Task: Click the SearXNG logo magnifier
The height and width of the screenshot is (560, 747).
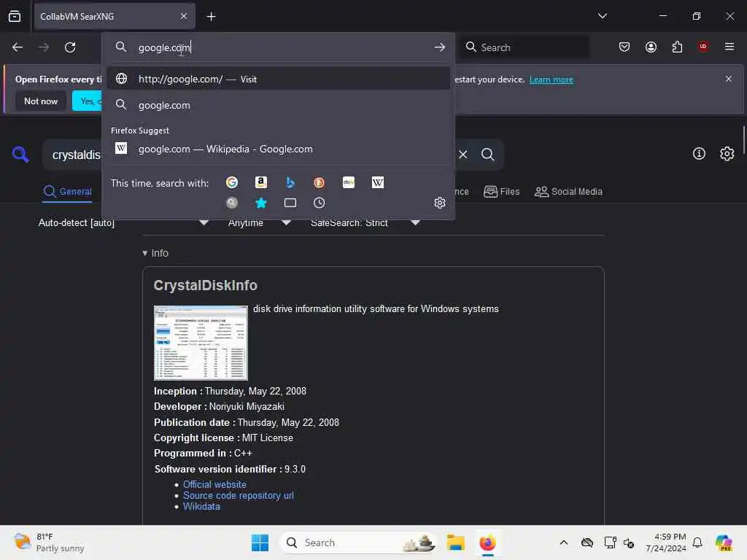Action: pos(20,155)
